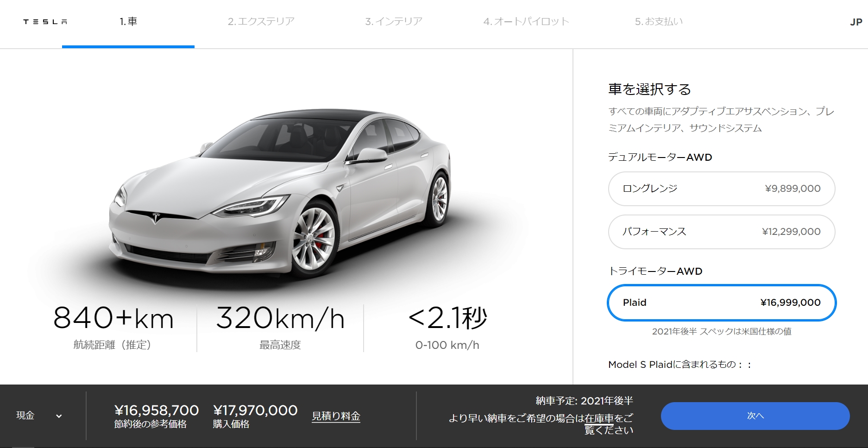Click the 320km/h top speed stat
The width and height of the screenshot is (868, 448).
click(280, 328)
